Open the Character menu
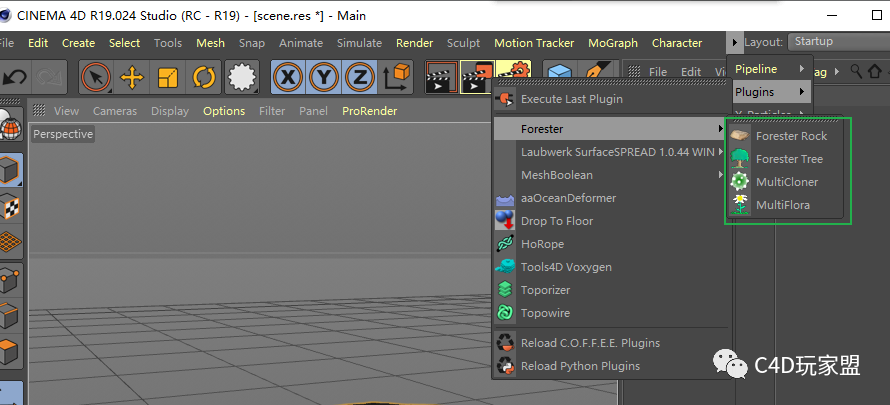This screenshot has width=890, height=405. click(677, 43)
